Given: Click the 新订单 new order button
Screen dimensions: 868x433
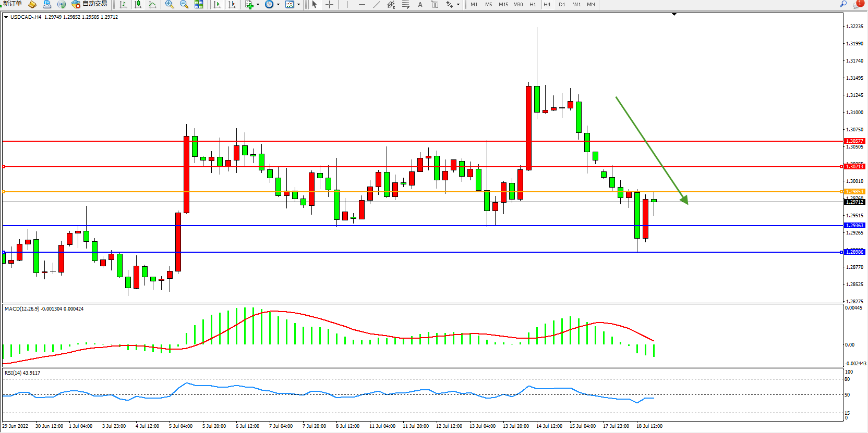Looking at the screenshot, I should pyautogui.click(x=13, y=4).
